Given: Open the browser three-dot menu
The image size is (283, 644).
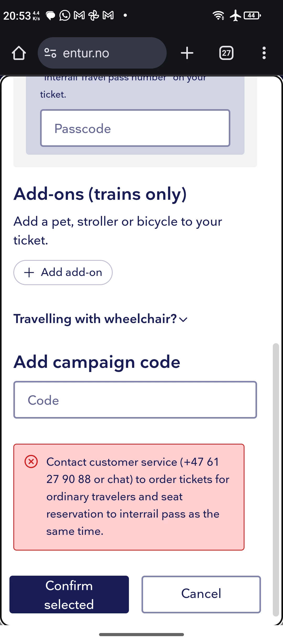Looking at the screenshot, I should click(x=264, y=53).
